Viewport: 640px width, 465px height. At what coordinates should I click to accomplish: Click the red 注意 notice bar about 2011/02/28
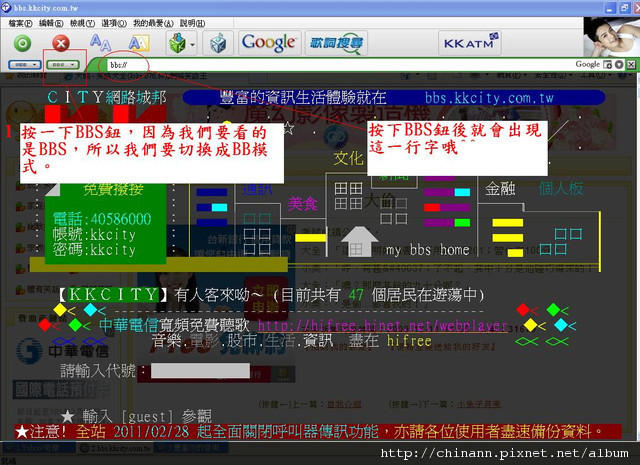click(x=318, y=432)
